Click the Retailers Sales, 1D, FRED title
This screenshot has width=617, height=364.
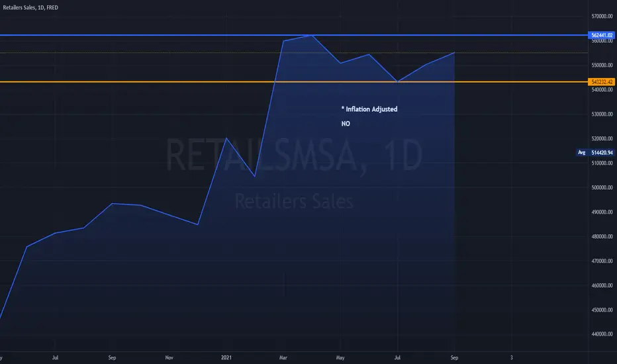30,7
